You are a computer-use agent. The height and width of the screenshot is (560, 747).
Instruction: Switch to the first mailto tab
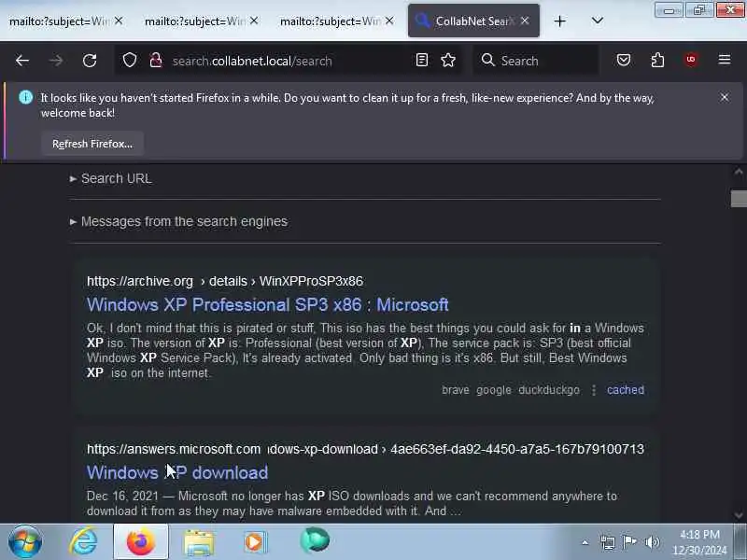tap(60, 21)
